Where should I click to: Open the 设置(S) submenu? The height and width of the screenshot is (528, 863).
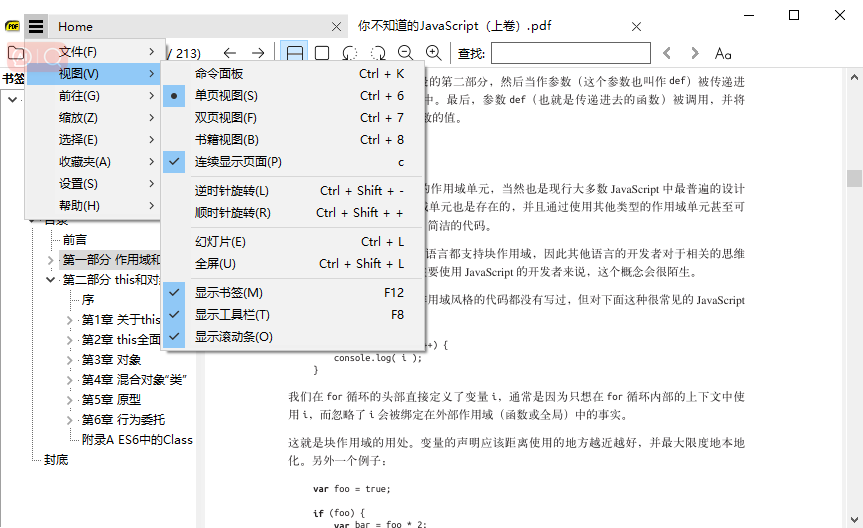point(93,184)
